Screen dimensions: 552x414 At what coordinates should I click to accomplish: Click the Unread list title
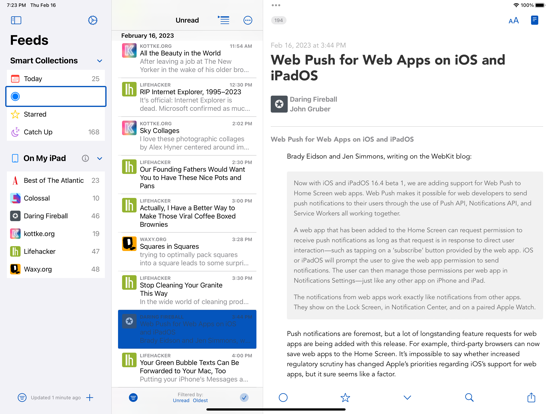(187, 20)
